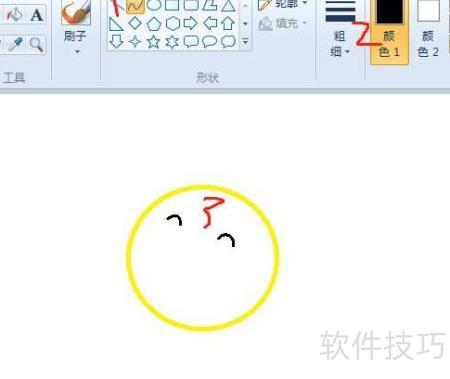This screenshot has height=379, width=450.
Task: Choose the right triangle shape
Action: [x=116, y=24]
